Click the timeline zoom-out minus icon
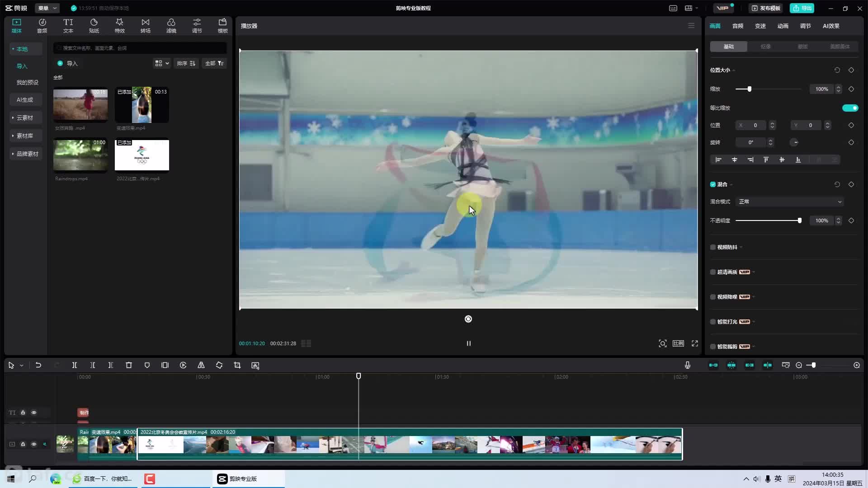 point(799,365)
